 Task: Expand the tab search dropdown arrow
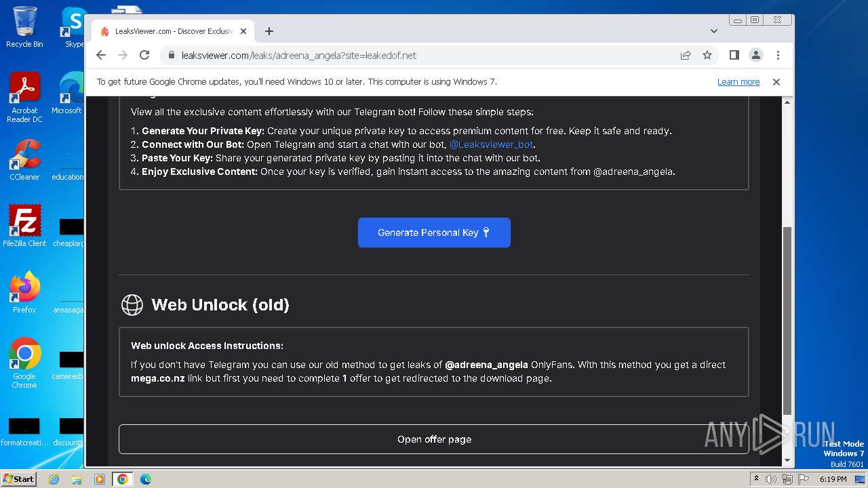pos(714,31)
